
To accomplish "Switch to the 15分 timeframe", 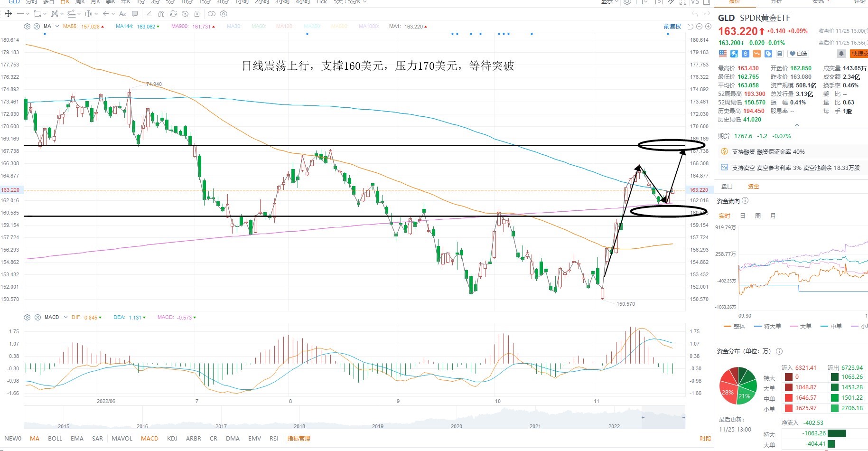I will coord(205,2).
